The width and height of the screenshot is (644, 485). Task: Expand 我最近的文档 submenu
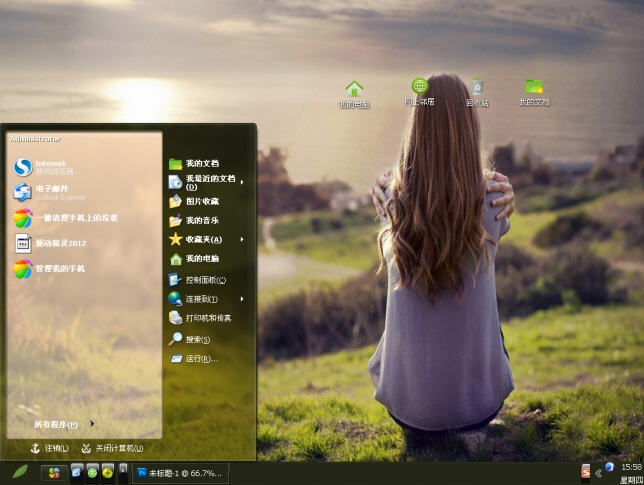pyautogui.click(x=208, y=182)
